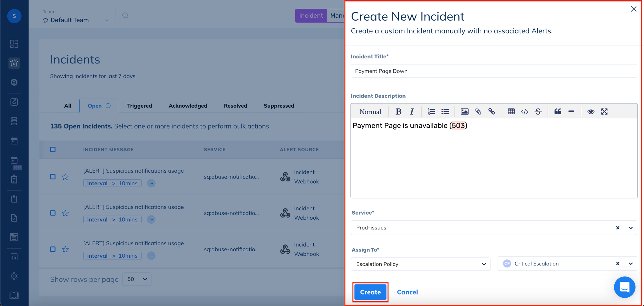Close the Create New Incident panel
644x306 pixels.
[x=633, y=9]
